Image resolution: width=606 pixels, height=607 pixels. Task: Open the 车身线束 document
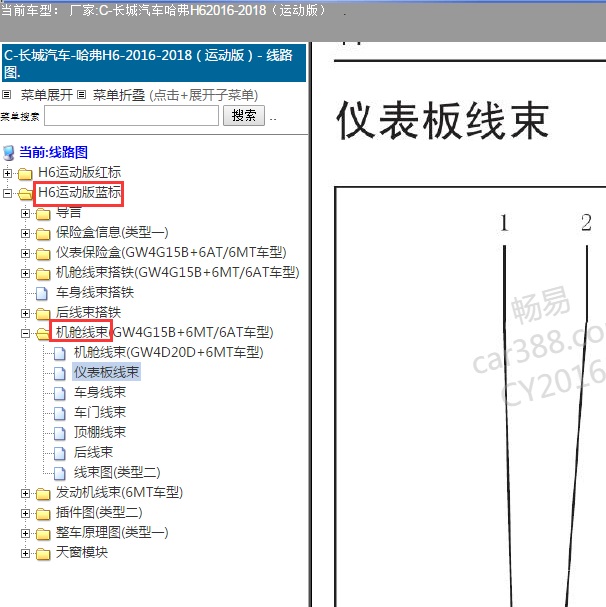[100, 393]
